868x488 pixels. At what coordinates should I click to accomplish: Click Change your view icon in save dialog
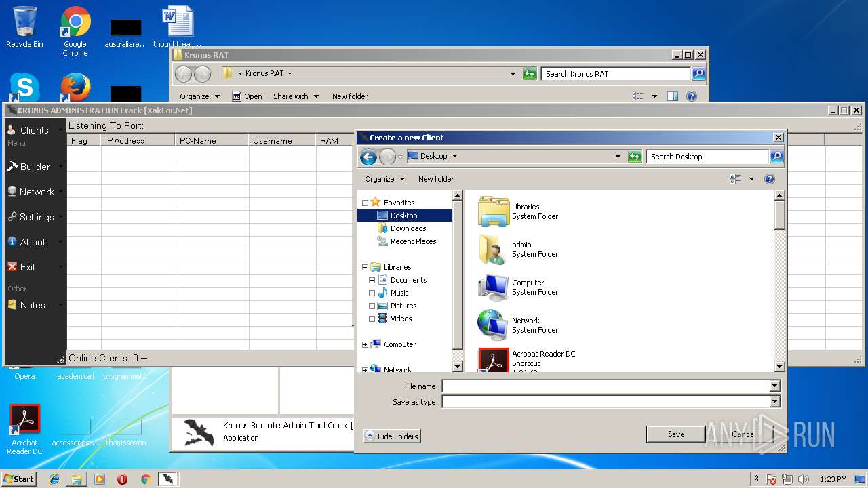pos(735,179)
